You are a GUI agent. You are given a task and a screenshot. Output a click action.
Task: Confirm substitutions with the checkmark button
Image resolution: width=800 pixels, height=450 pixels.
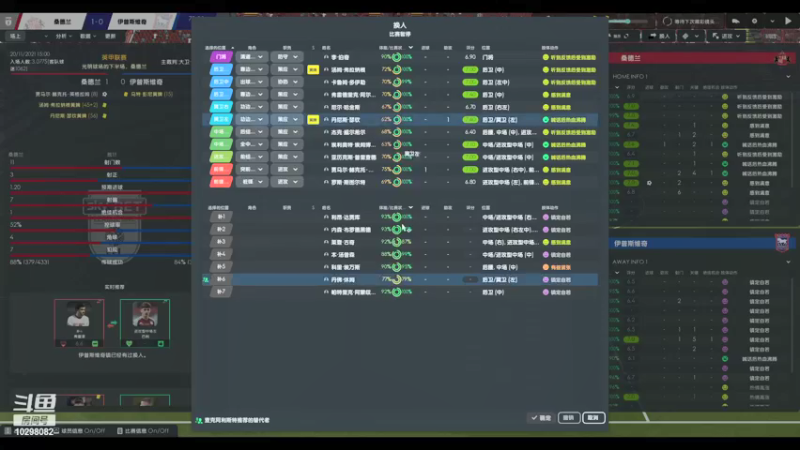point(541,418)
